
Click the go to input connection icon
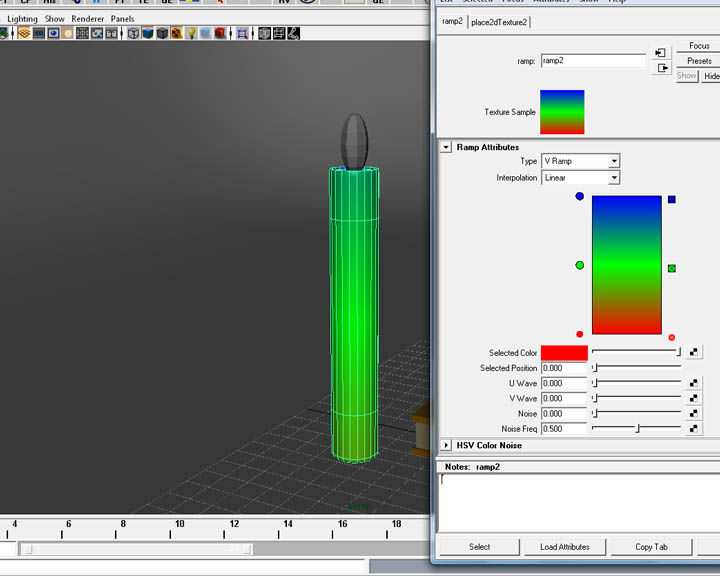660,53
